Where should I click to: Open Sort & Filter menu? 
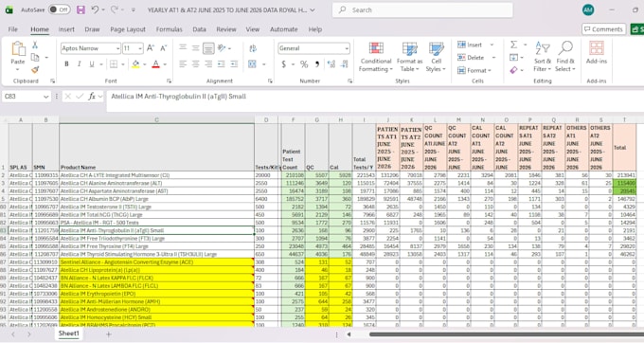[x=543, y=57]
